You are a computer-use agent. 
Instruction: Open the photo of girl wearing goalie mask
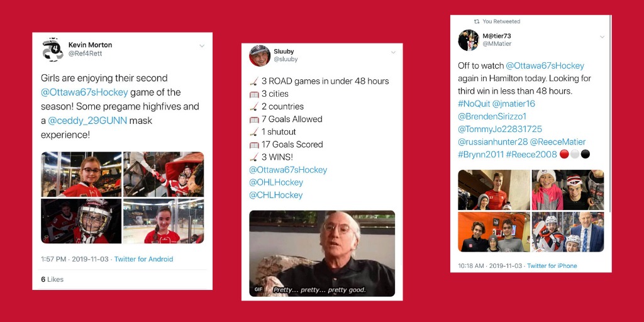pyautogui.click(x=81, y=221)
